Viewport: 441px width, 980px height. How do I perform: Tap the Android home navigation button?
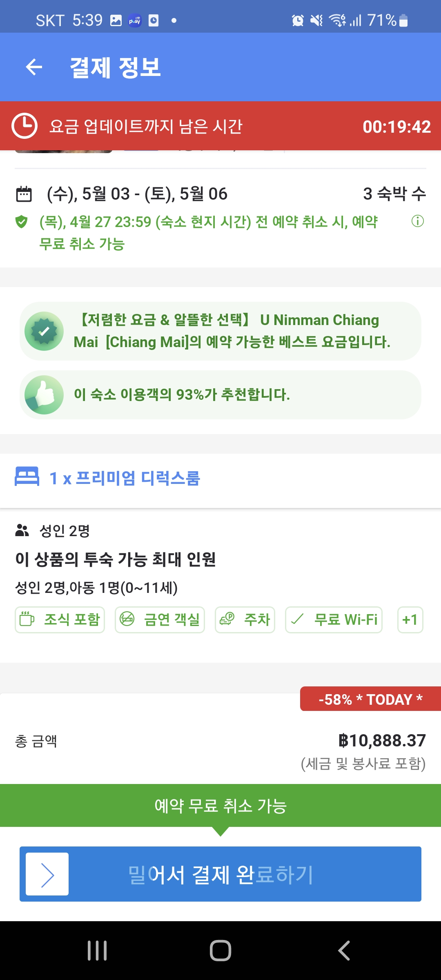[x=220, y=951]
